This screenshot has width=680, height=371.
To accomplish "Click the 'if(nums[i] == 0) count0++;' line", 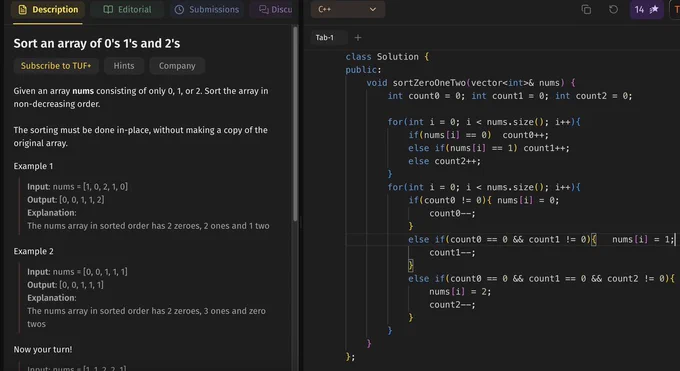I will 478,135.
